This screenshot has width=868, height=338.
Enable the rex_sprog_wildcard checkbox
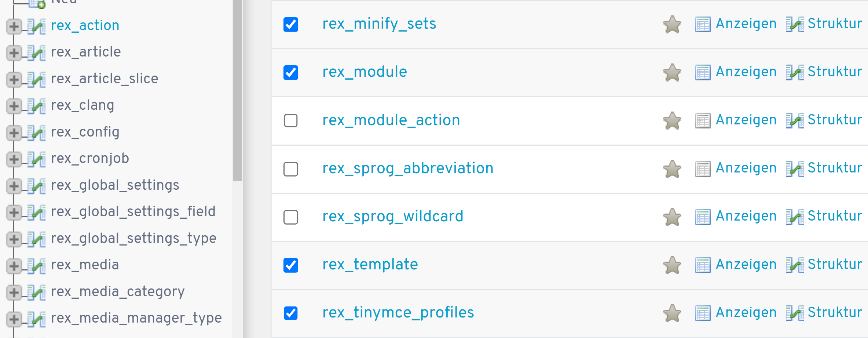[291, 217]
